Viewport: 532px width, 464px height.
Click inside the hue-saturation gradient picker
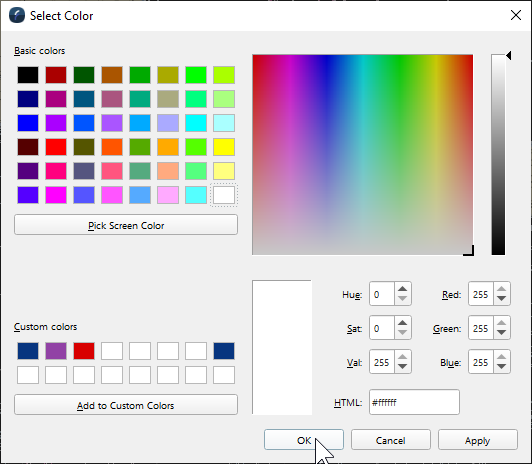(362, 155)
